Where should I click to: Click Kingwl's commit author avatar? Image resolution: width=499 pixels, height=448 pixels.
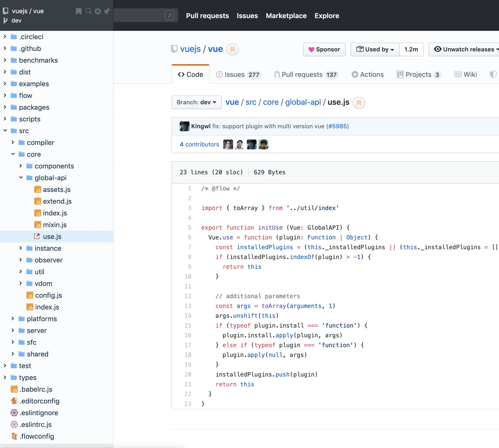point(184,126)
